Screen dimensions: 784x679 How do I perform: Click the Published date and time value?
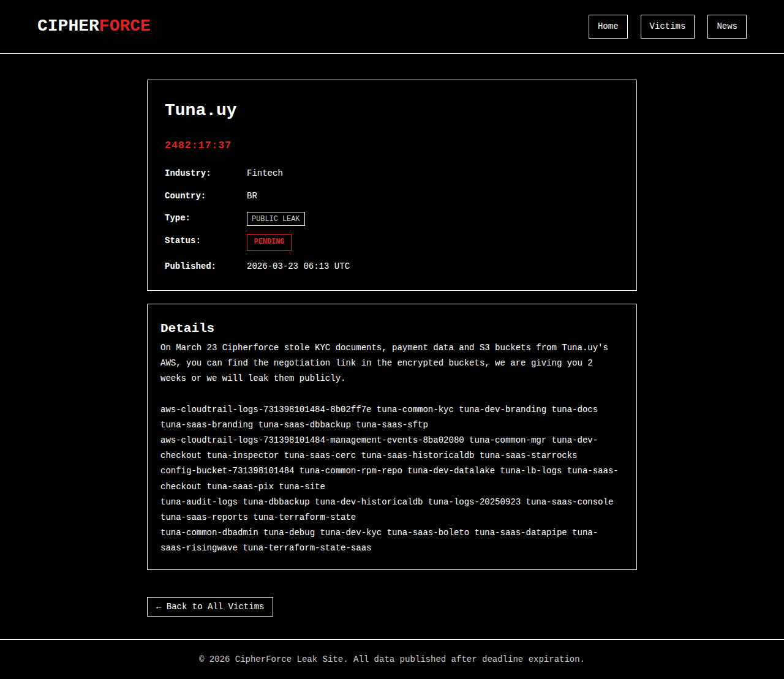[x=298, y=266]
